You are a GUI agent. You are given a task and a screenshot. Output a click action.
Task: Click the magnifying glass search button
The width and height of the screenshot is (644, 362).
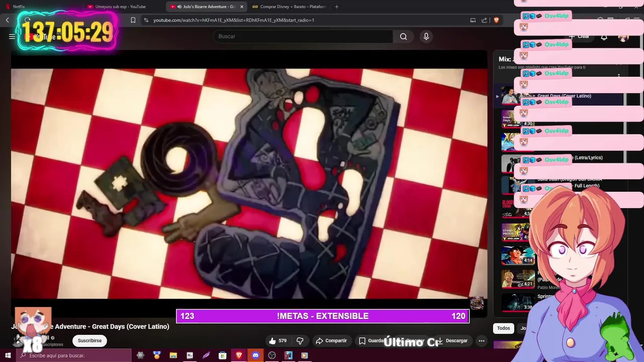coord(404,36)
